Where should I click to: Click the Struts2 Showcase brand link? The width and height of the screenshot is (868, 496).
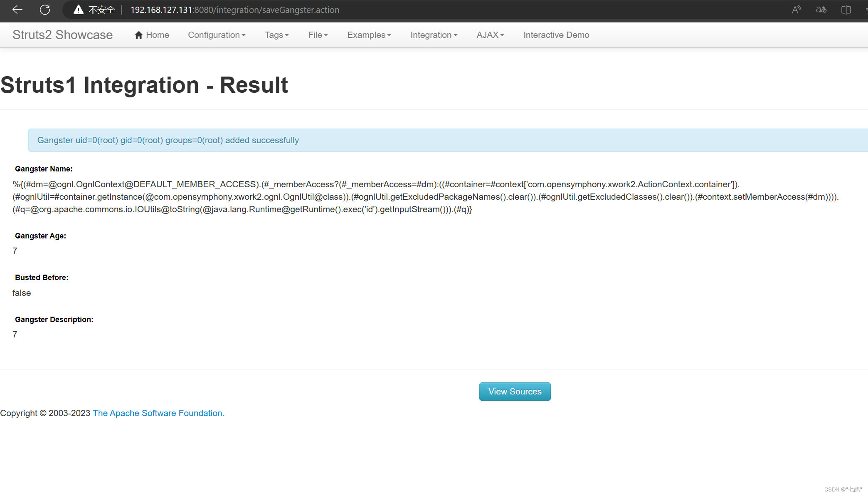click(x=62, y=35)
